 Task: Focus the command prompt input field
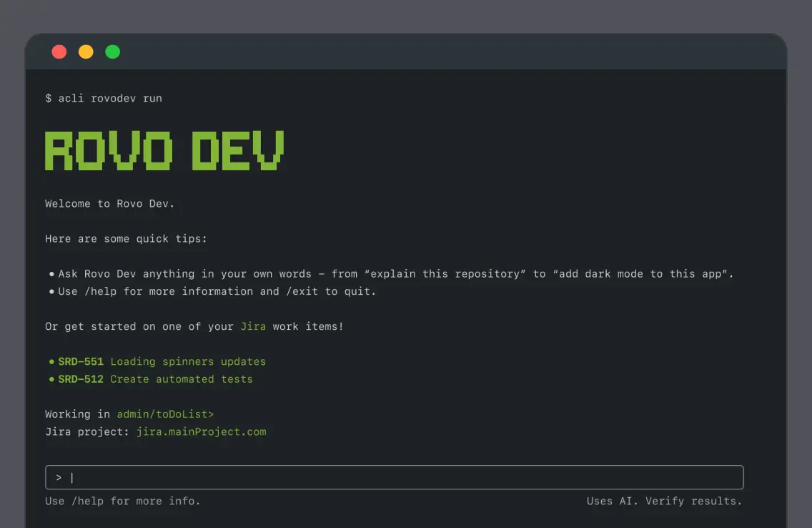[x=400, y=477]
